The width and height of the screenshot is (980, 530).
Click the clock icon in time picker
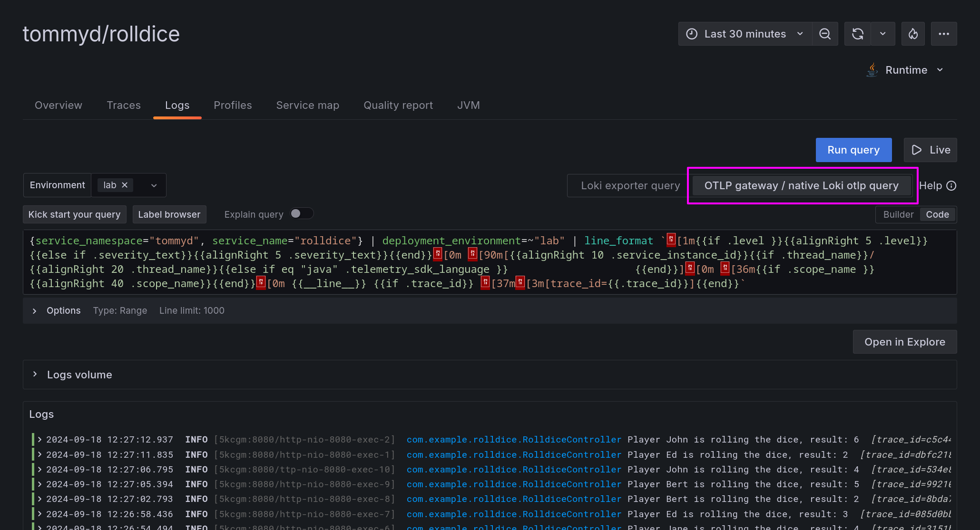click(x=692, y=34)
